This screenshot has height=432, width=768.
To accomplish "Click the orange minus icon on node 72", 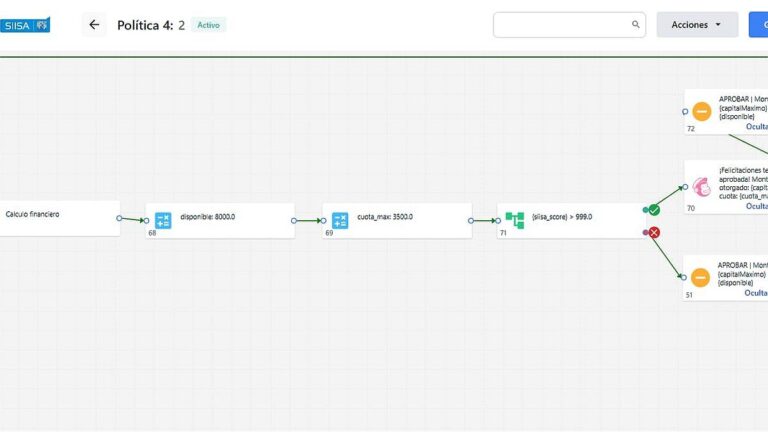I will click(701, 112).
